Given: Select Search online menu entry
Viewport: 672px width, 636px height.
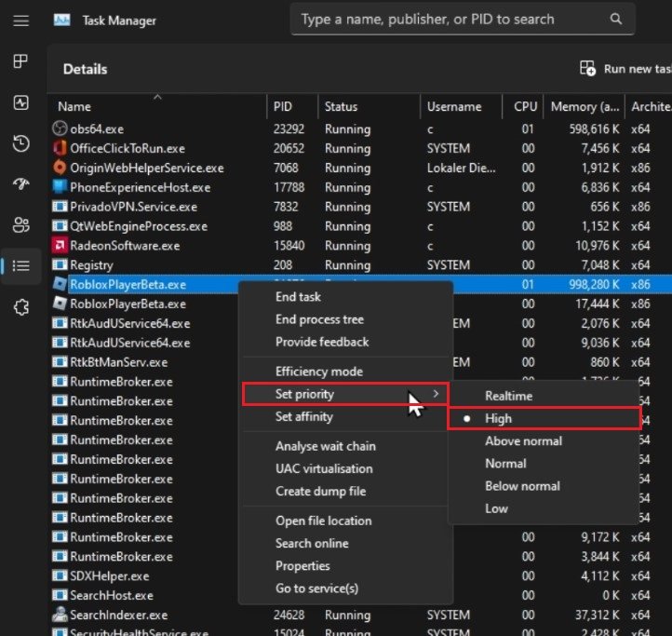Looking at the screenshot, I should [345, 544].
